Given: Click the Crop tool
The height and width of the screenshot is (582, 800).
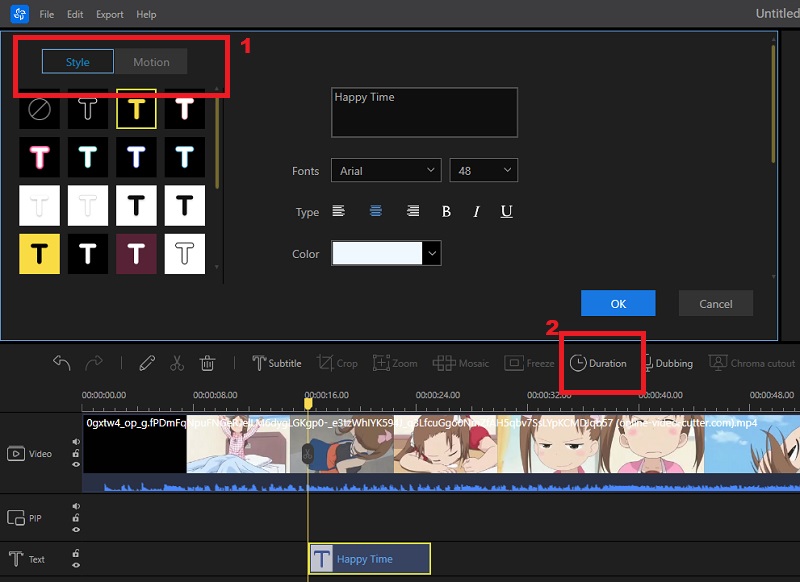Looking at the screenshot, I should 339,363.
